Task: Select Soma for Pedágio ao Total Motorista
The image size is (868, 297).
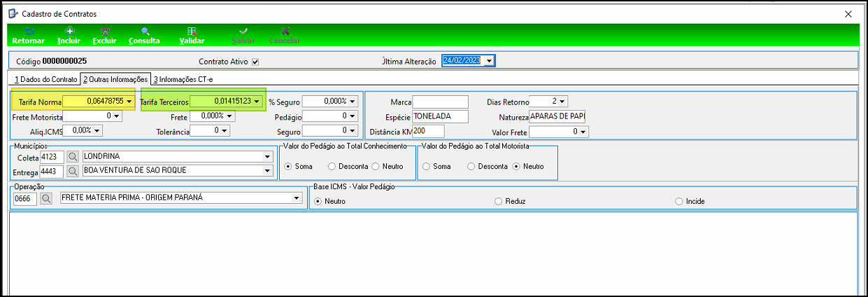Action: (426, 167)
